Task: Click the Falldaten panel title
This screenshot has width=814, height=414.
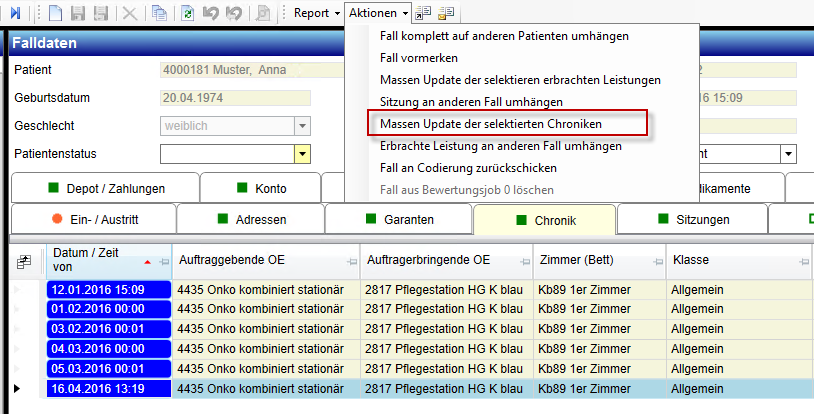Action: (45, 43)
